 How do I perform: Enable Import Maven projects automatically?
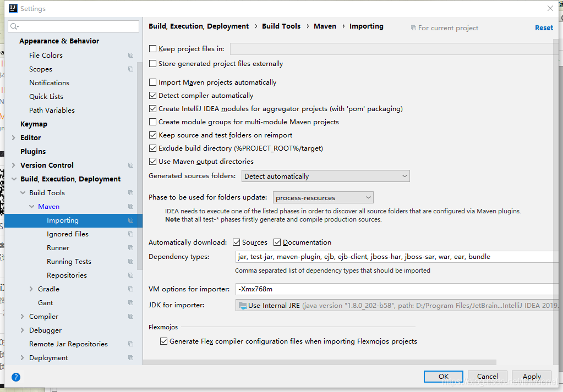152,82
